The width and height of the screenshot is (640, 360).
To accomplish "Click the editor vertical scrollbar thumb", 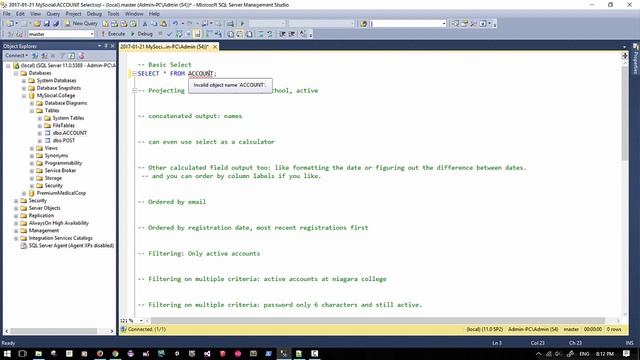I will coord(624,113).
